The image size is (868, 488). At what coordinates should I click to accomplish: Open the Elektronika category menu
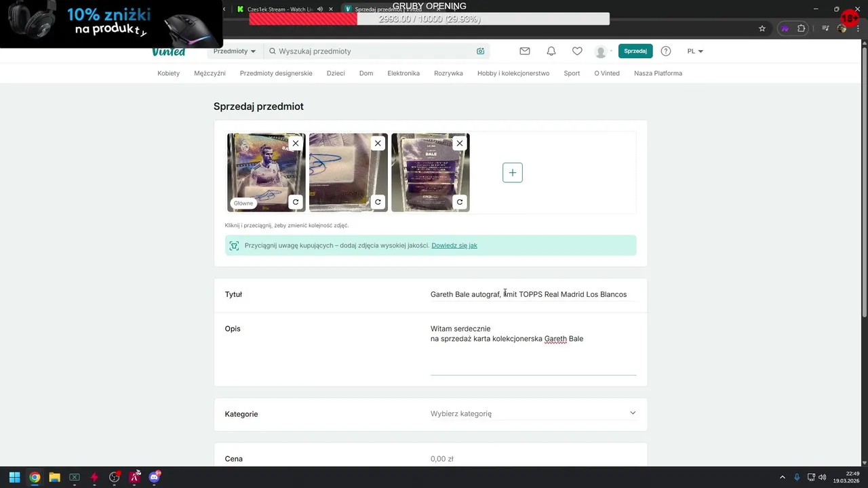click(403, 73)
